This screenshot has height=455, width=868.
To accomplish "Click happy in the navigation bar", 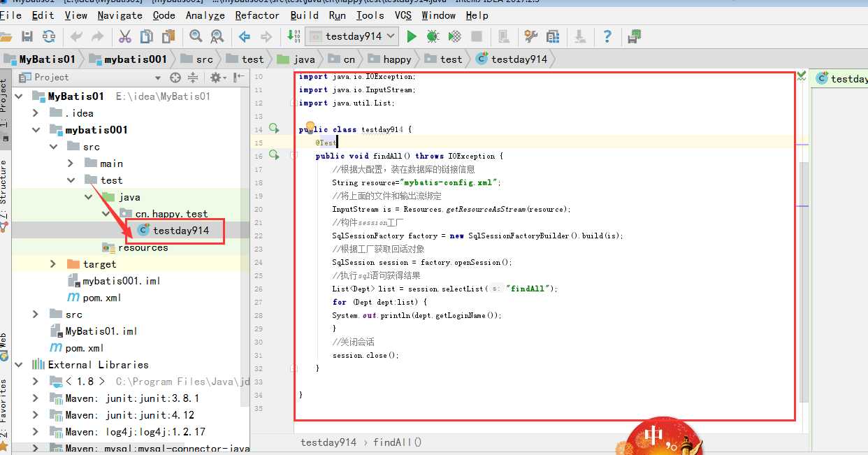I will coord(389,59).
